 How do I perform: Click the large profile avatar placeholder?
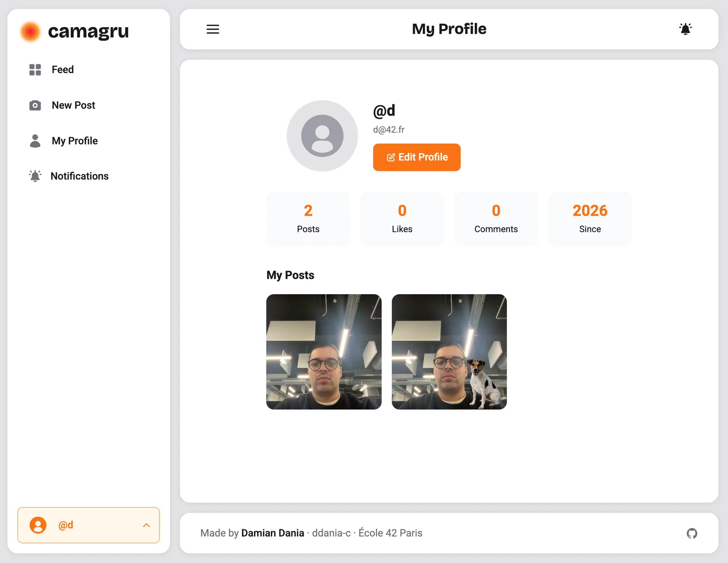coord(322,136)
